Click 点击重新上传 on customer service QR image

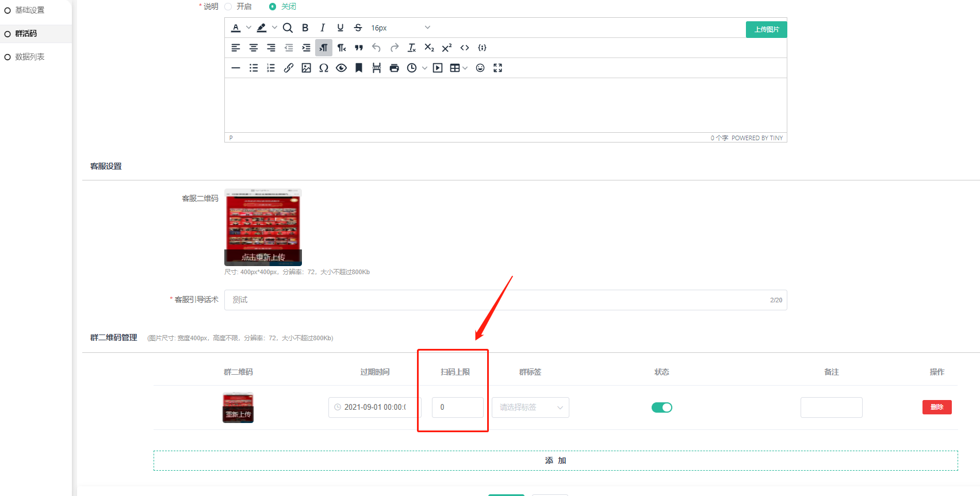pos(263,257)
